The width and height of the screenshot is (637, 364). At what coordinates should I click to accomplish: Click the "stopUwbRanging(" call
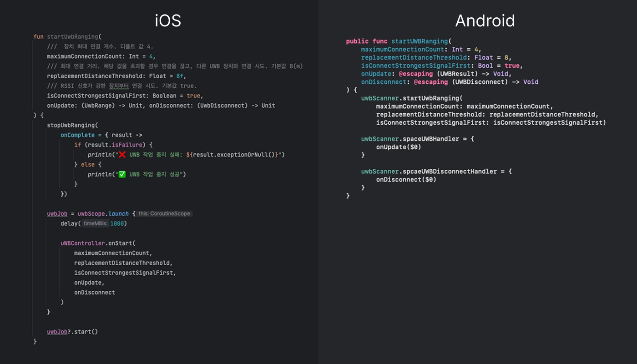pyautogui.click(x=72, y=125)
